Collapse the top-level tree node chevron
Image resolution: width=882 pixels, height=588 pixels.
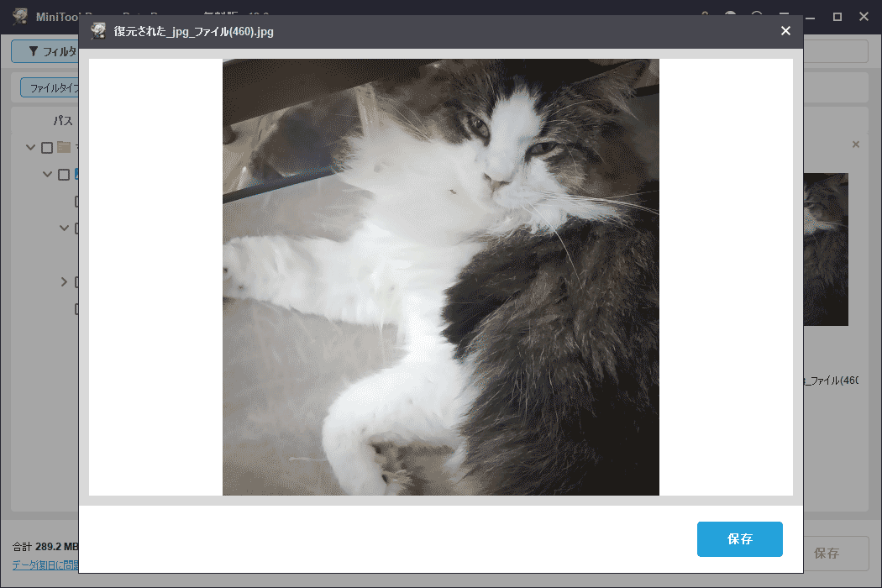coord(30,147)
